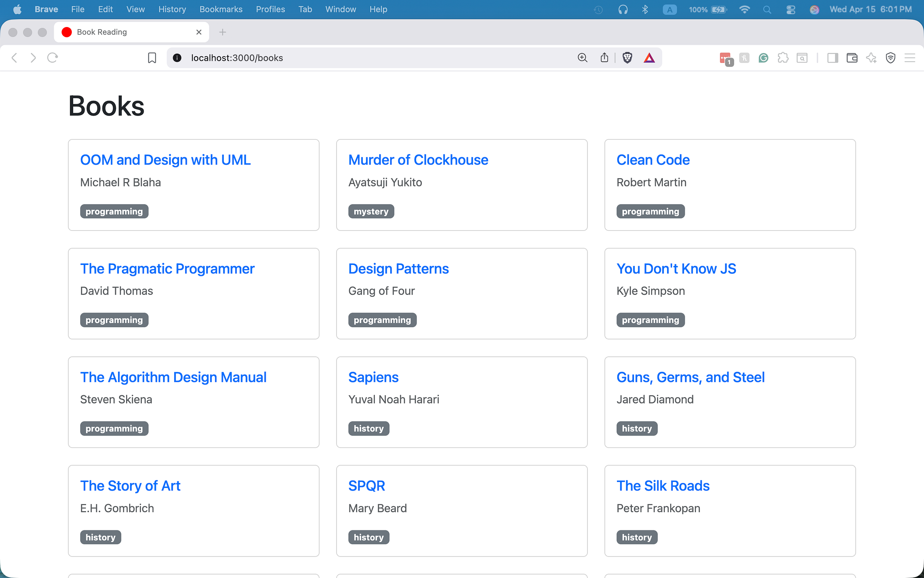Show Wi-Fi status menu
This screenshot has width=924, height=578.
[744, 10]
